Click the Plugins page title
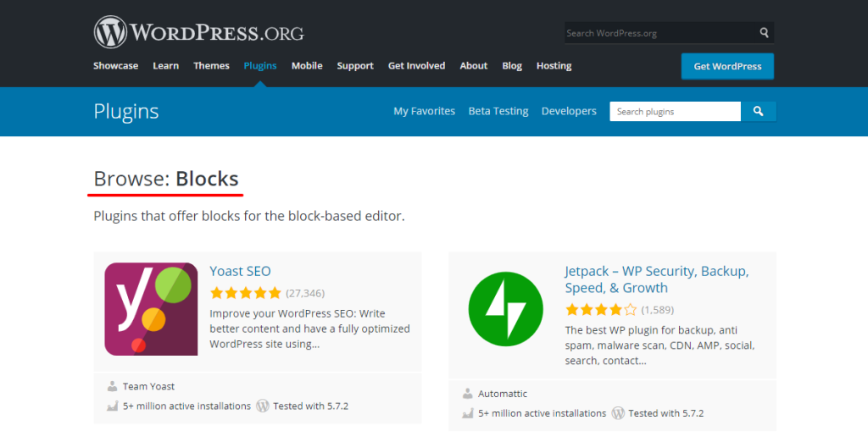The image size is (868, 442). coord(126,112)
